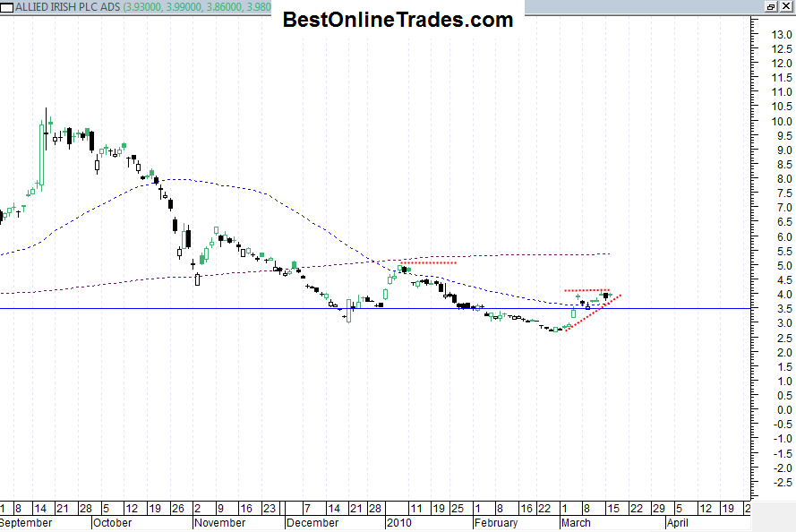Restore down the chart window
Screen dimensions: 796x532
(771, 6)
